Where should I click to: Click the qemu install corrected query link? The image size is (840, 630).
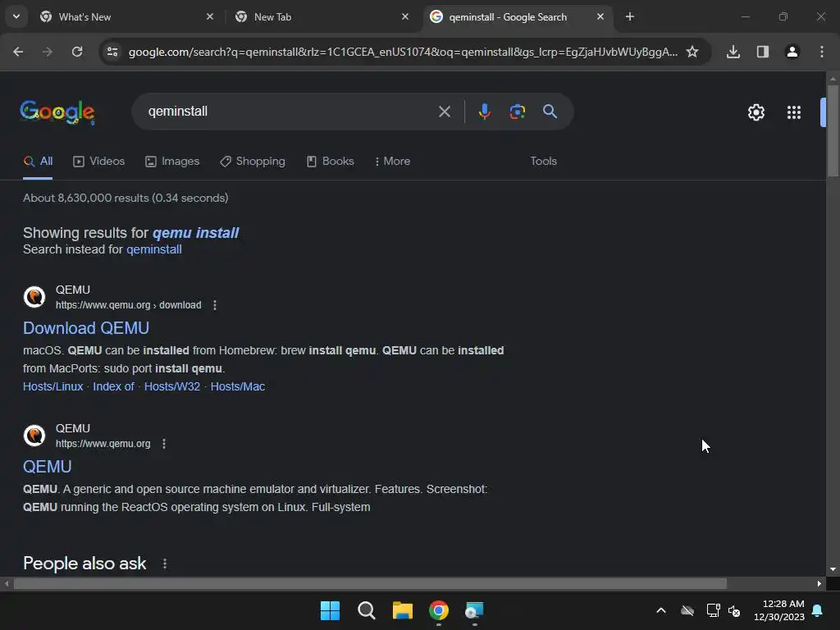click(195, 233)
